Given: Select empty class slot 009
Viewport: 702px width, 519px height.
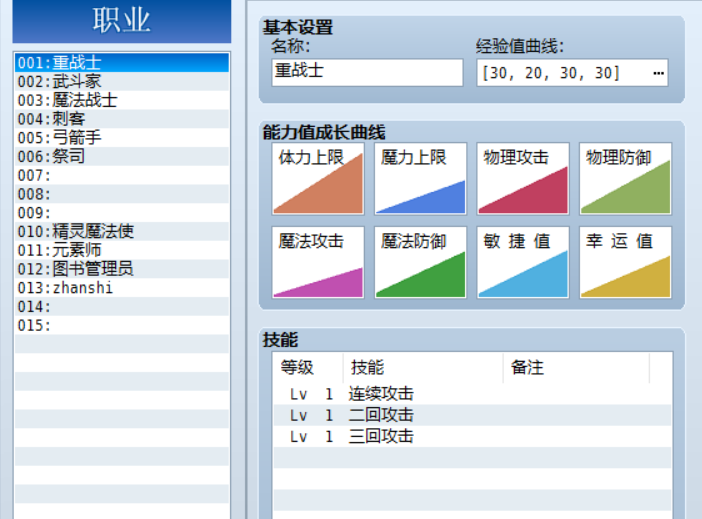Looking at the screenshot, I should point(122,213).
